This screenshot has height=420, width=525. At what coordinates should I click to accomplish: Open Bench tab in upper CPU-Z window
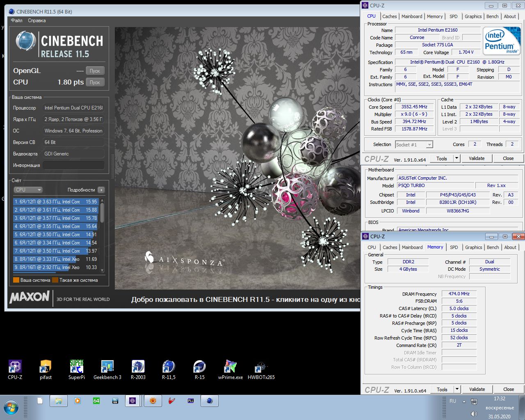492,16
